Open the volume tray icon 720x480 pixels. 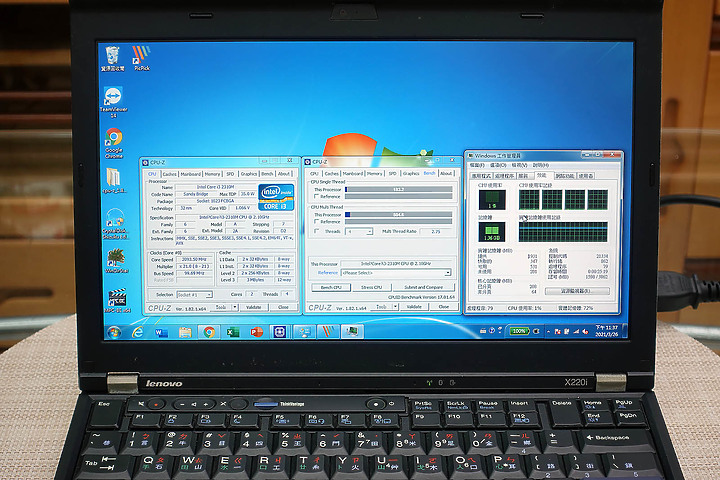tap(585, 331)
